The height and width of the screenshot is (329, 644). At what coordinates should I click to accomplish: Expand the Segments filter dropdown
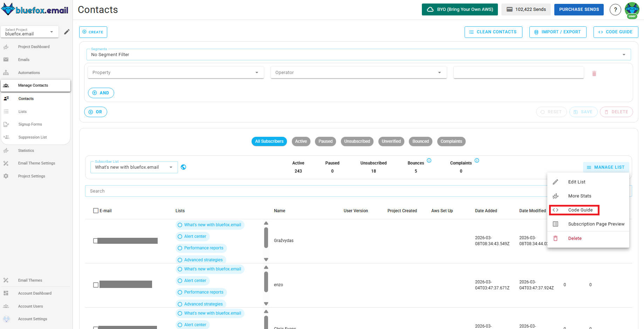358,55
